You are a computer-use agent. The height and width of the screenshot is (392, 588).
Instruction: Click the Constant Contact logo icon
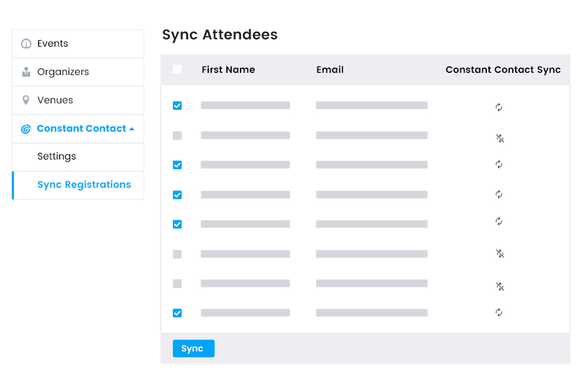point(26,129)
